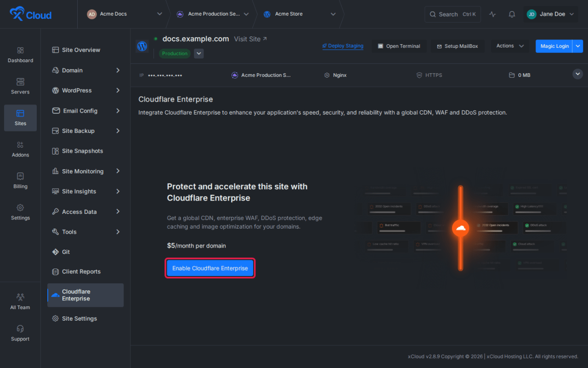588x368 pixels.
Task: Click the Acme Production S... server name
Action: 266,75
